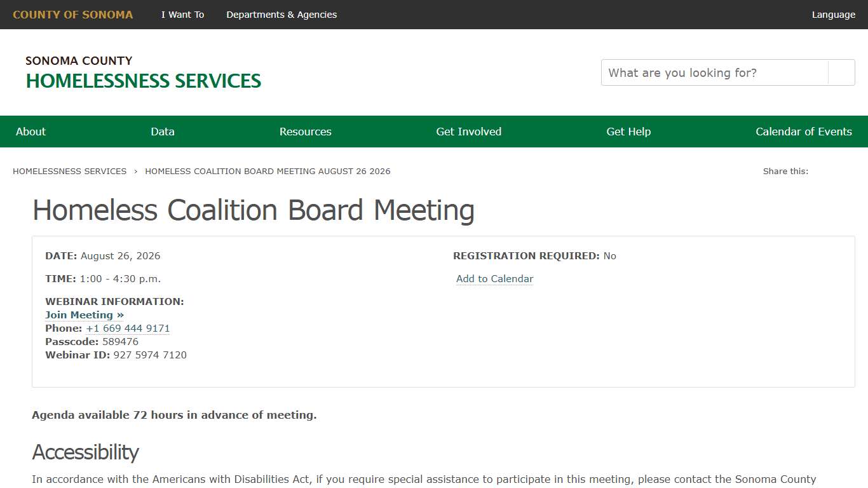The height and width of the screenshot is (488, 868).
Task: Select the current meeting breadcrumb item
Action: [x=268, y=171]
